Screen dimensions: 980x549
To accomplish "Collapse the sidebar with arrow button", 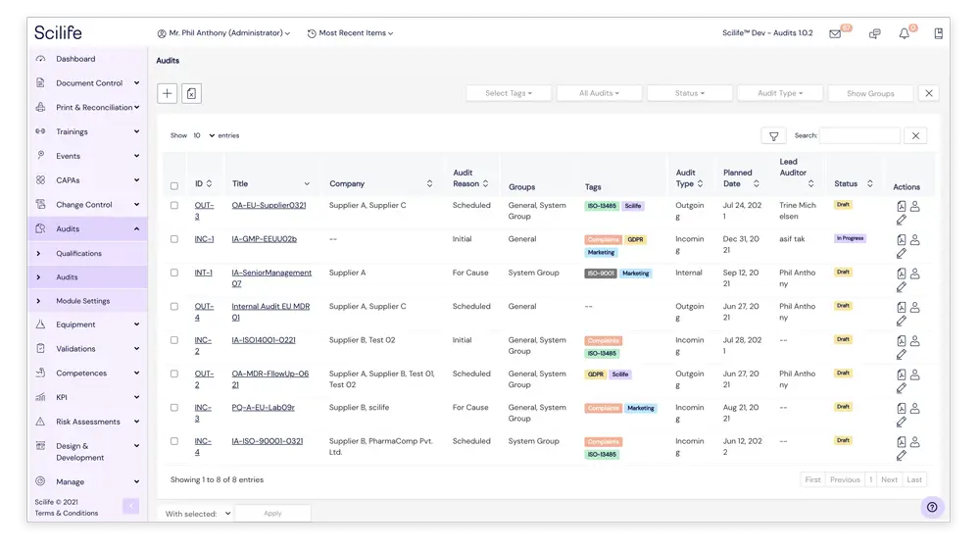I will [130, 506].
